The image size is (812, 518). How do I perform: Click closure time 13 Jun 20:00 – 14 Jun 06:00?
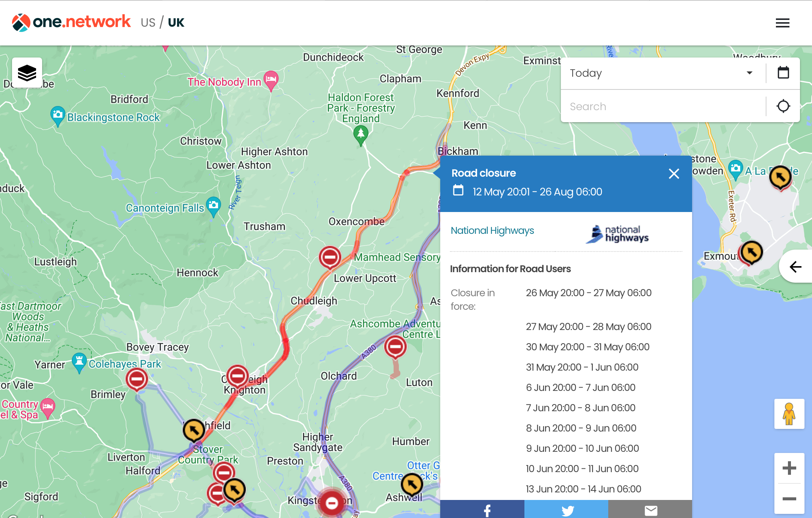(x=583, y=489)
